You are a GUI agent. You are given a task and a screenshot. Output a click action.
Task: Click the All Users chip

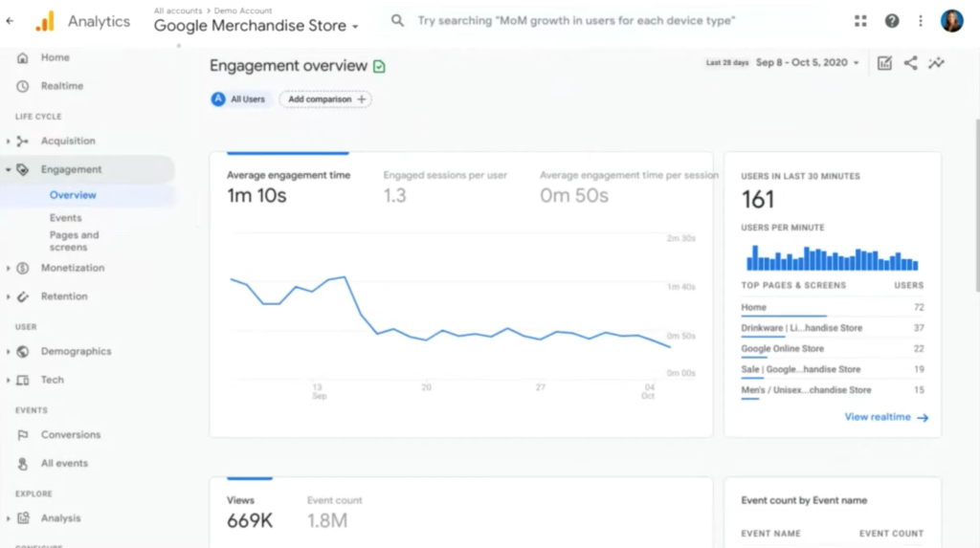(x=240, y=99)
